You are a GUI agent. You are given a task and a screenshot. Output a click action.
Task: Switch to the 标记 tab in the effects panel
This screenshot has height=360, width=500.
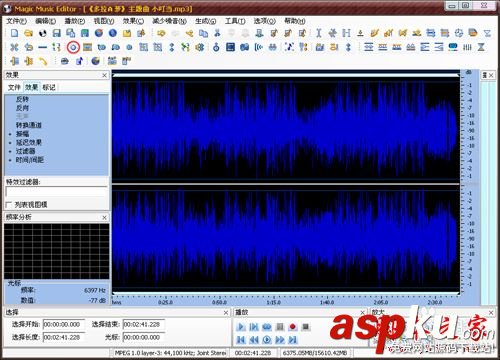(x=49, y=87)
